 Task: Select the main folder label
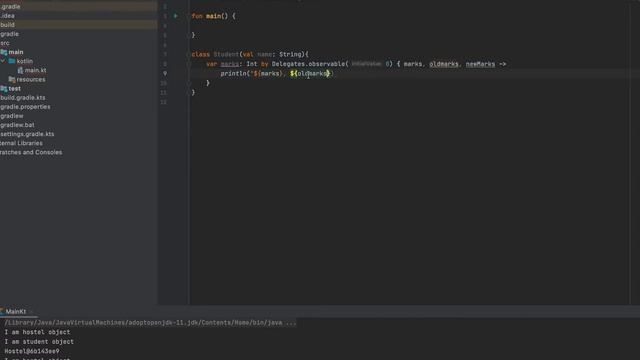[16, 52]
